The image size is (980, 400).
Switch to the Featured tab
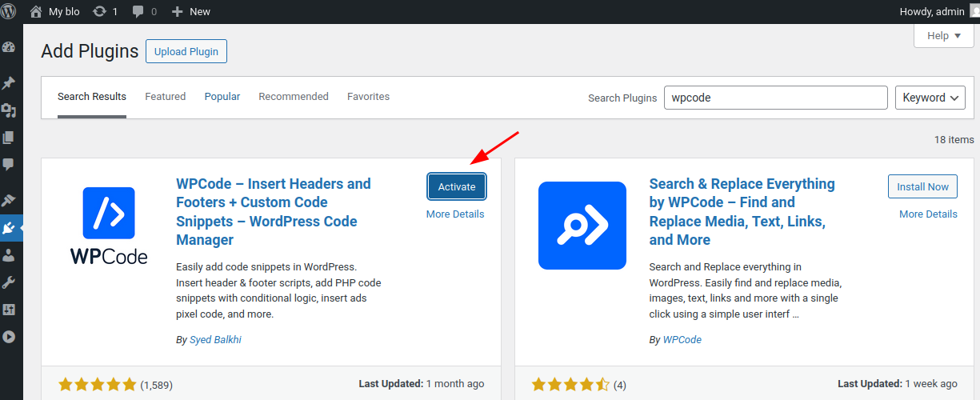165,97
